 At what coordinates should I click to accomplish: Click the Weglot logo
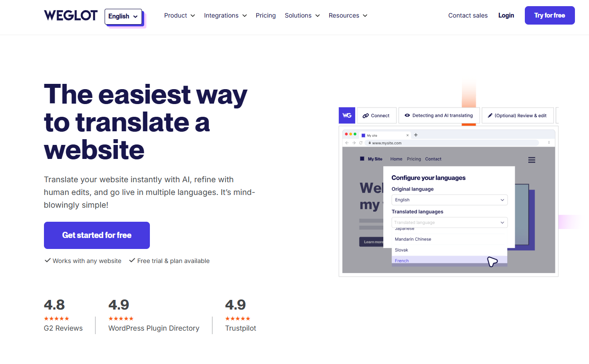pos(71,15)
